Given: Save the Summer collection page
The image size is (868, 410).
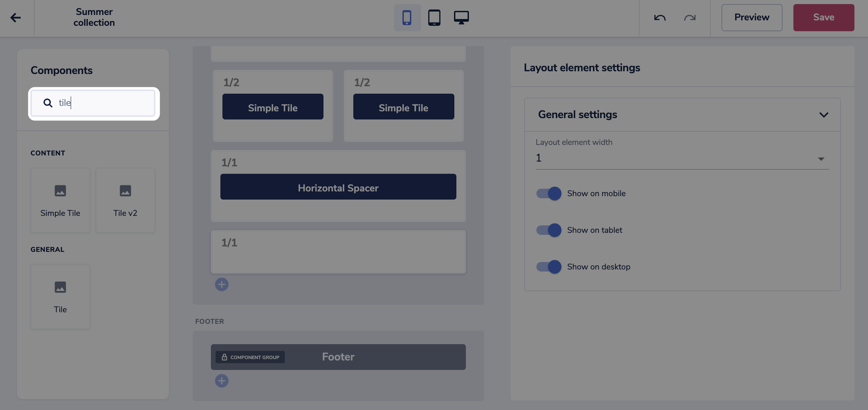Looking at the screenshot, I should click(x=824, y=18).
